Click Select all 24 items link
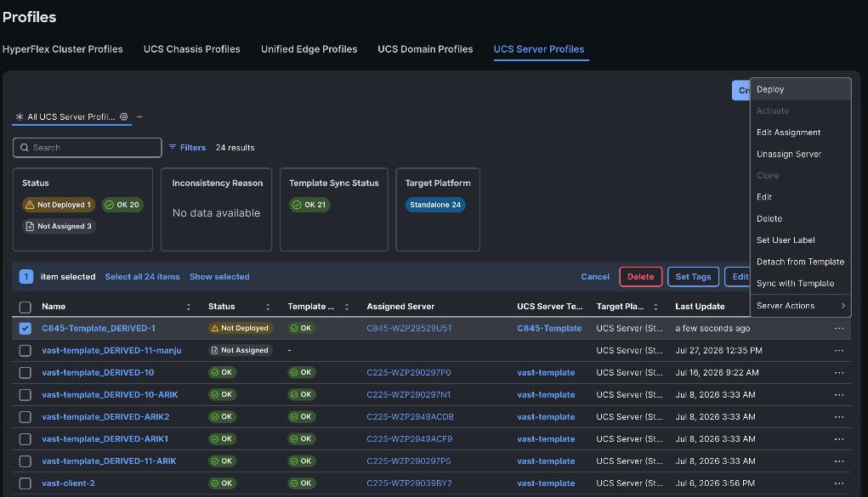Screen dimensions: 868x497 [x=142, y=277]
